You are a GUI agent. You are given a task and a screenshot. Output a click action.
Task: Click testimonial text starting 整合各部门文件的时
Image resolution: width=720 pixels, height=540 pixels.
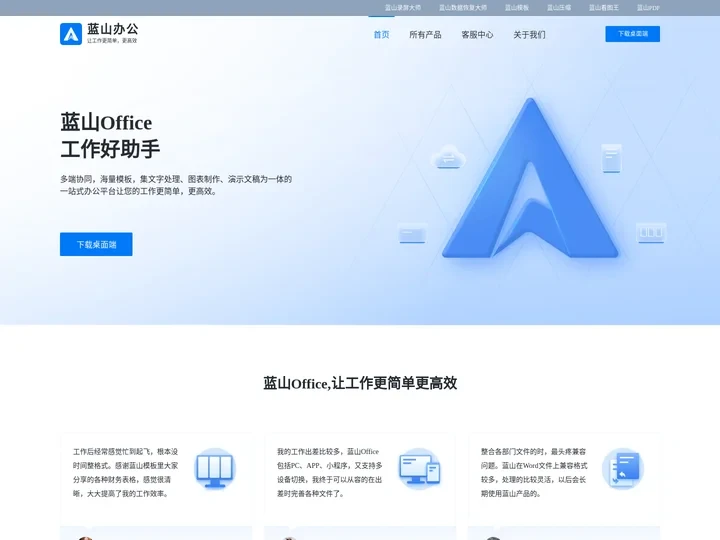click(534, 472)
